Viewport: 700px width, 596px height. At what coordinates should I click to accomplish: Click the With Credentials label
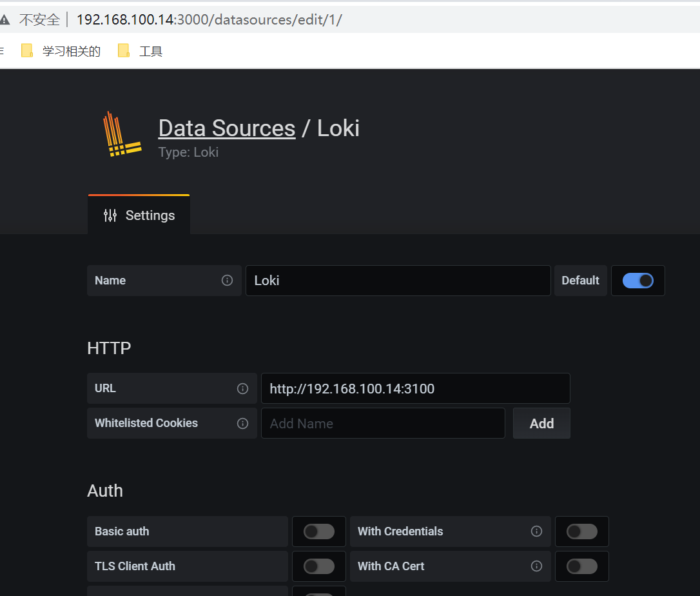pyautogui.click(x=400, y=531)
